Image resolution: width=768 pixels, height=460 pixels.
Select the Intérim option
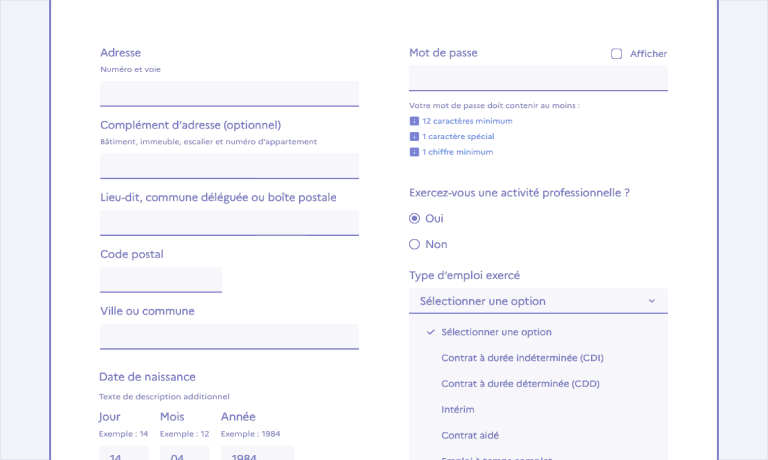coord(458,410)
